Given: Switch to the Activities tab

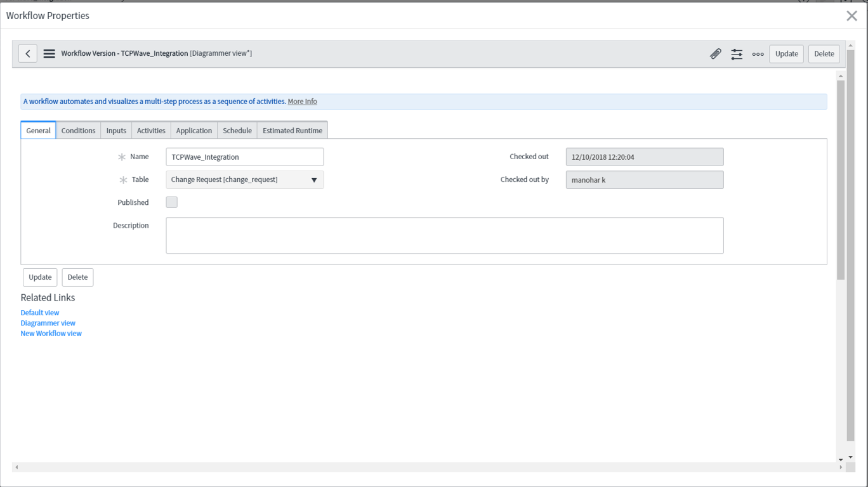Looking at the screenshot, I should pyautogui.click(x=150, y=130).
